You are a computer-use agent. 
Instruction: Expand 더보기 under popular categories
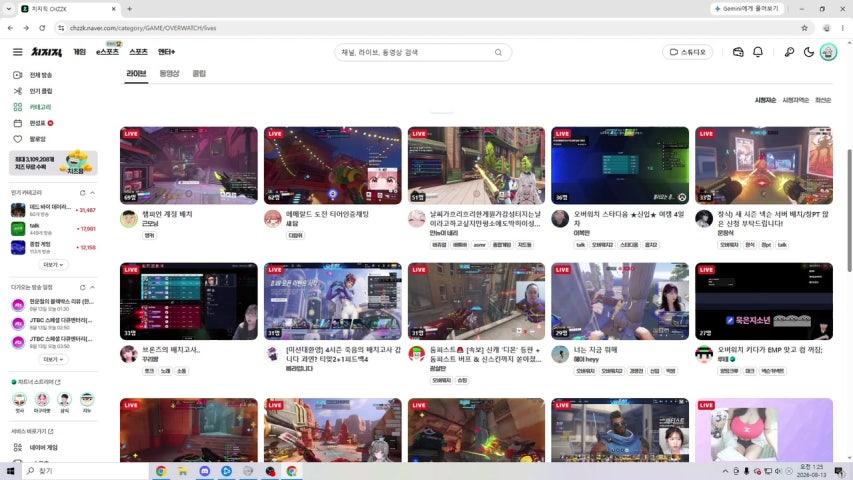[x=53, y=264]
